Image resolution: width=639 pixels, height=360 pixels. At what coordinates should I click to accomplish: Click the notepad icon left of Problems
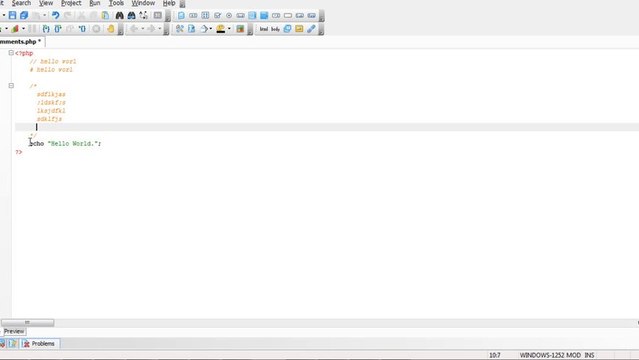tap(13, 344)
